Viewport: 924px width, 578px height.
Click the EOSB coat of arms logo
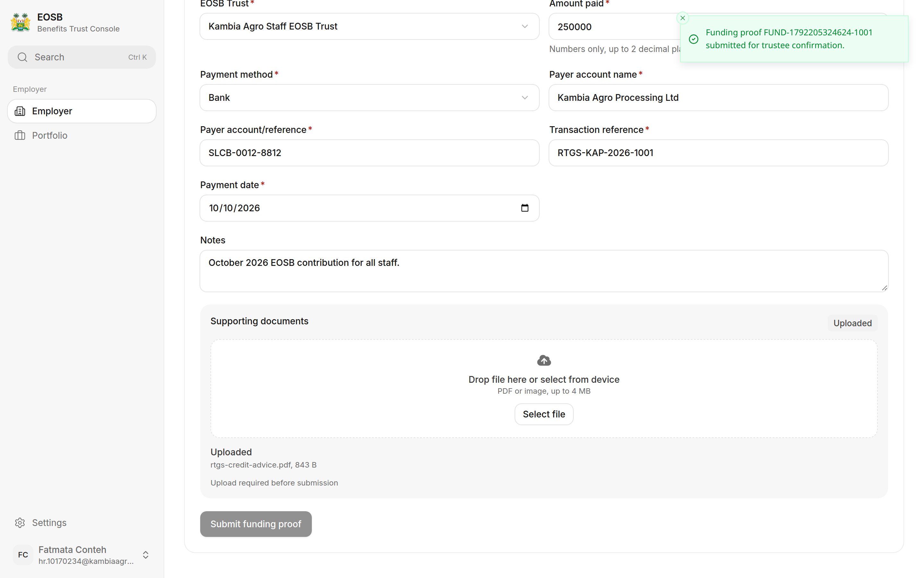21,22
